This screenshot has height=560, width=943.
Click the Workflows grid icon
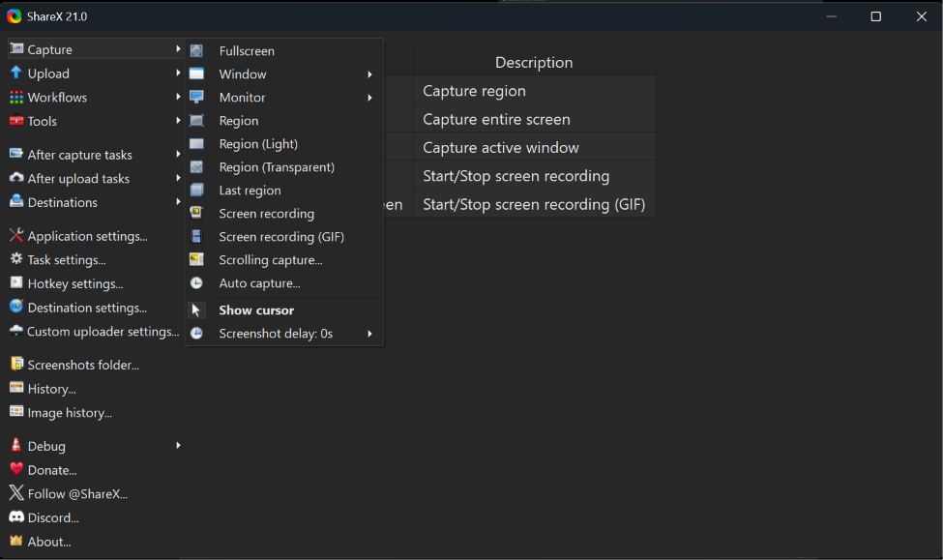[x=16, y=97]
